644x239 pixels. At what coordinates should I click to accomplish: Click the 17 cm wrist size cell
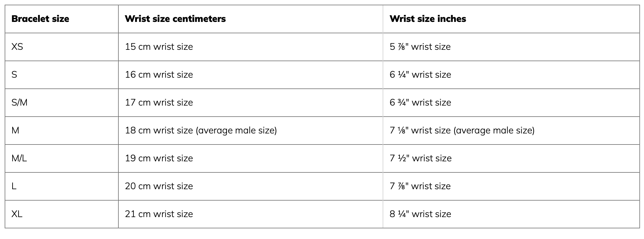click(x=159, y=103)
